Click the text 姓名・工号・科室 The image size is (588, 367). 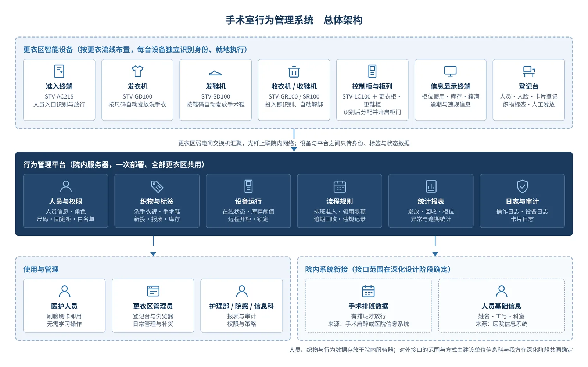click(x=501, y=316)
